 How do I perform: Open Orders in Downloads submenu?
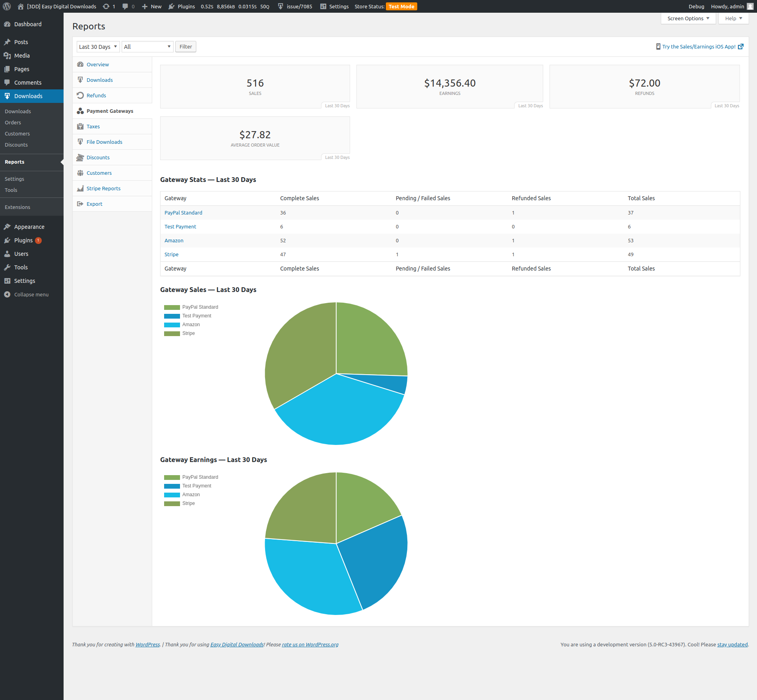13,122
